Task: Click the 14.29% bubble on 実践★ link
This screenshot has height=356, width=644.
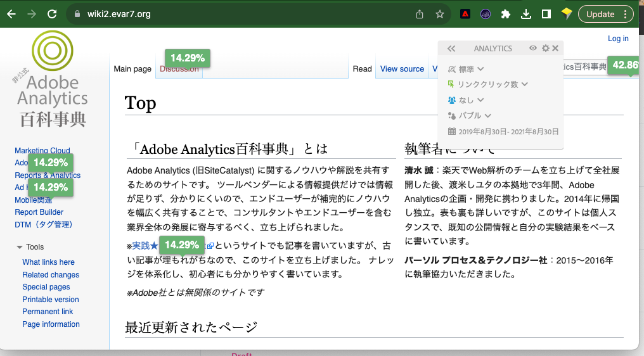Action: coord(181,245)
